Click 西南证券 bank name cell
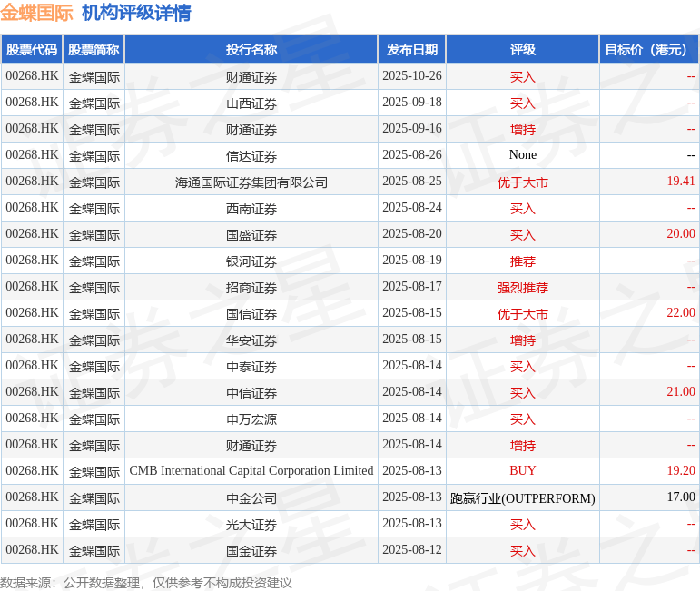Screen dimensions: 700x591 point(251,209)
